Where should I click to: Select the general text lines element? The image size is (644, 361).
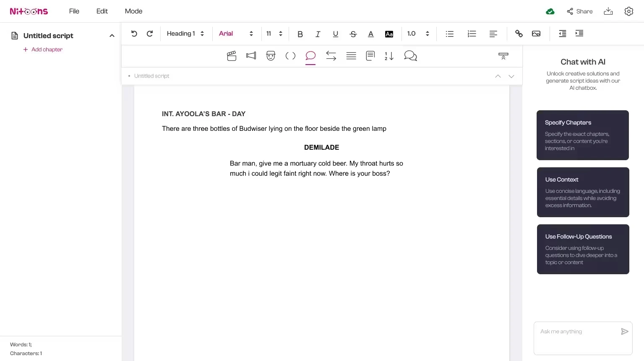point(351,56)
